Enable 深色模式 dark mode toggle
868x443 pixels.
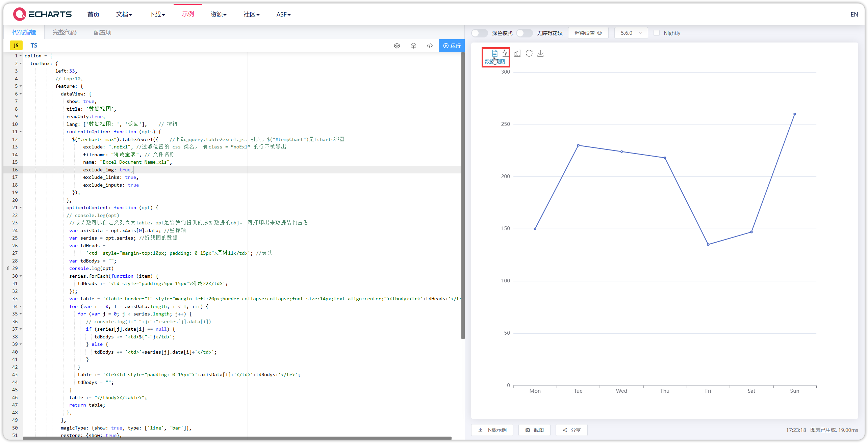[x=479, y=33]
